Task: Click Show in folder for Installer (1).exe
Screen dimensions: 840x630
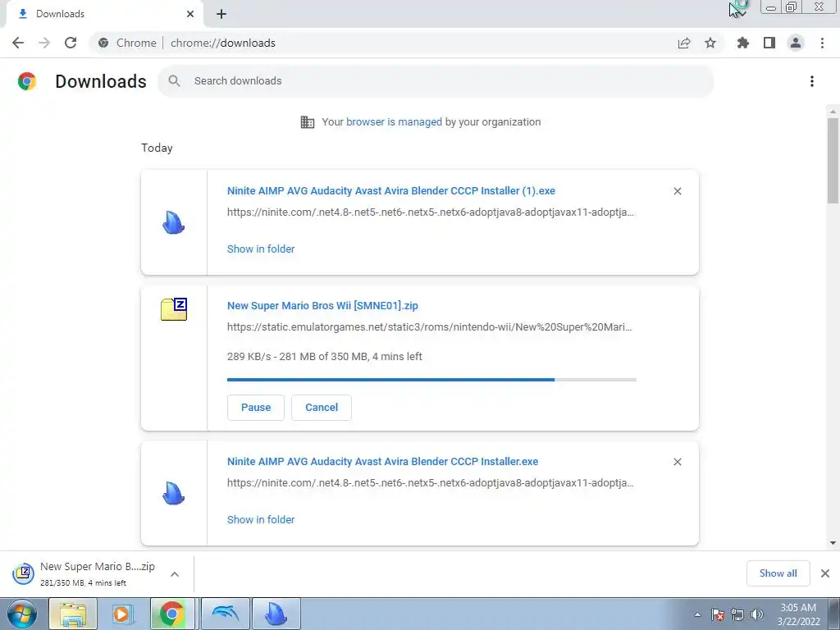Action: (261, 249)
